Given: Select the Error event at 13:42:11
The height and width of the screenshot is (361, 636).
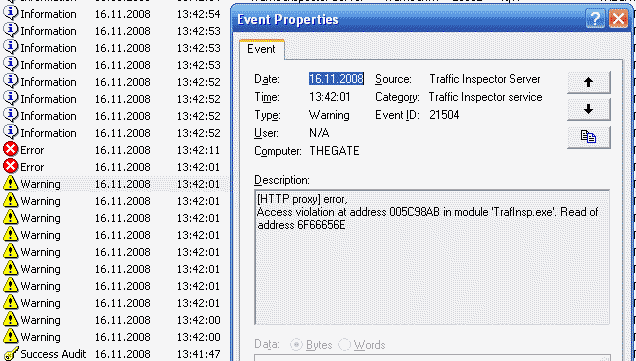Looking at the screenshot, I should pos(115,150).
